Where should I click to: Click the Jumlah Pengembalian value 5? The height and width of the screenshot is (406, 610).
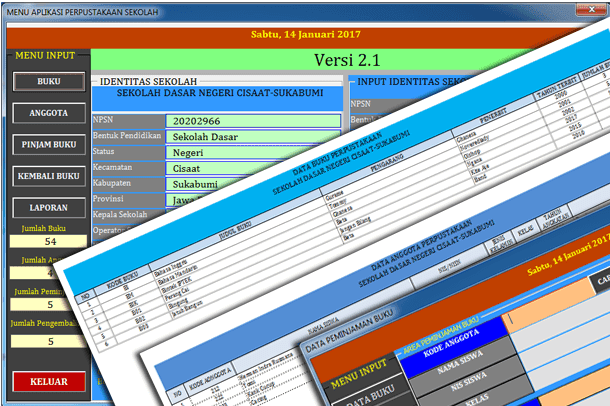(x=49, y=341)
